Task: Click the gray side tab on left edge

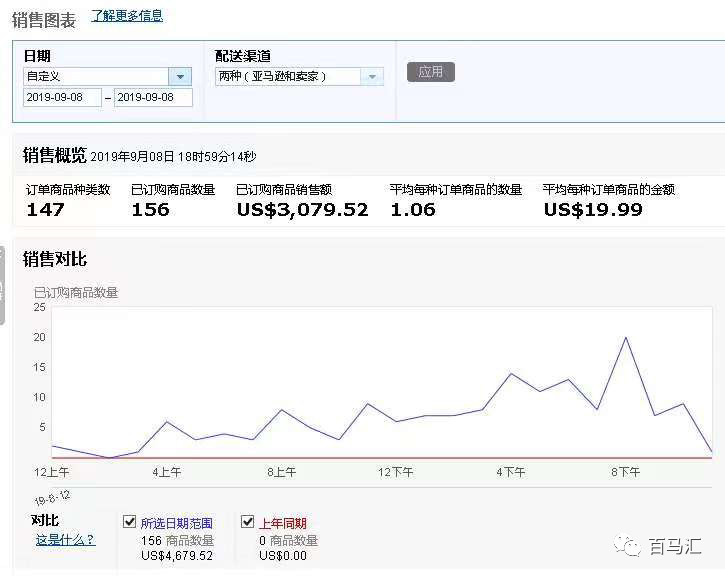Action: 3,285
